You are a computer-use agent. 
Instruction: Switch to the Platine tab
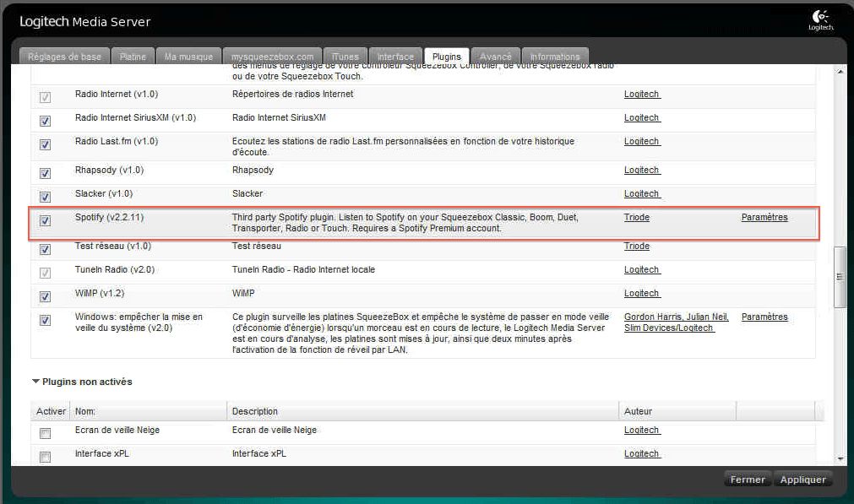pyautogui.click(x=133, y=56)
